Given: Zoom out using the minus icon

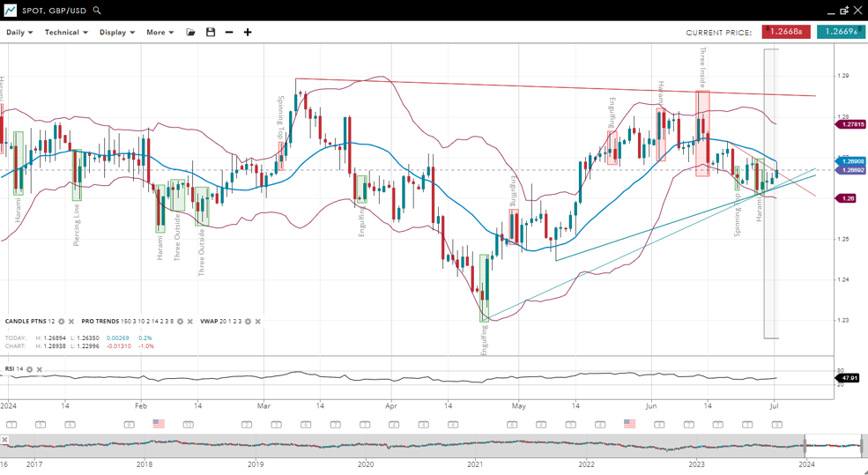Looking at the screenshot, I should 229,33.
